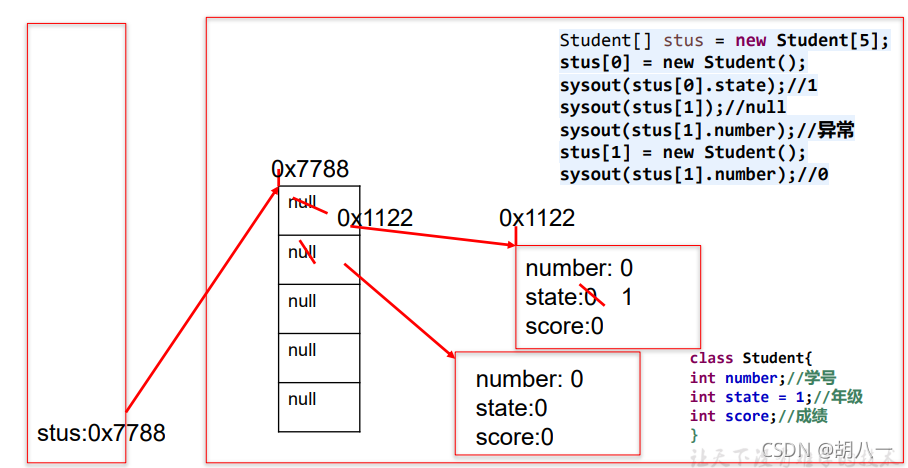This screenshot has width=908, height=468.
Task: Click the standalone "0x7788" address label above the array
Action: tap(310, 169)
